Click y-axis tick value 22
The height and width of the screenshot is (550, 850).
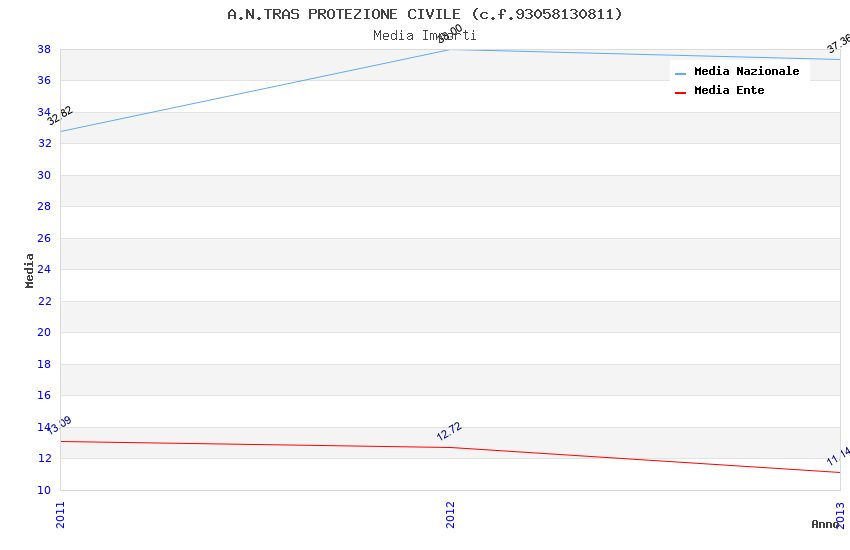[44, 301]
